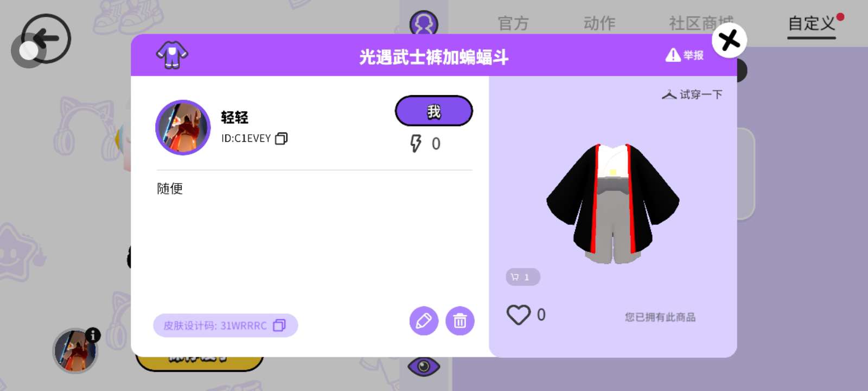Close the skin detail popup
This screenshot has width=868, height=391.
[729, 40]
